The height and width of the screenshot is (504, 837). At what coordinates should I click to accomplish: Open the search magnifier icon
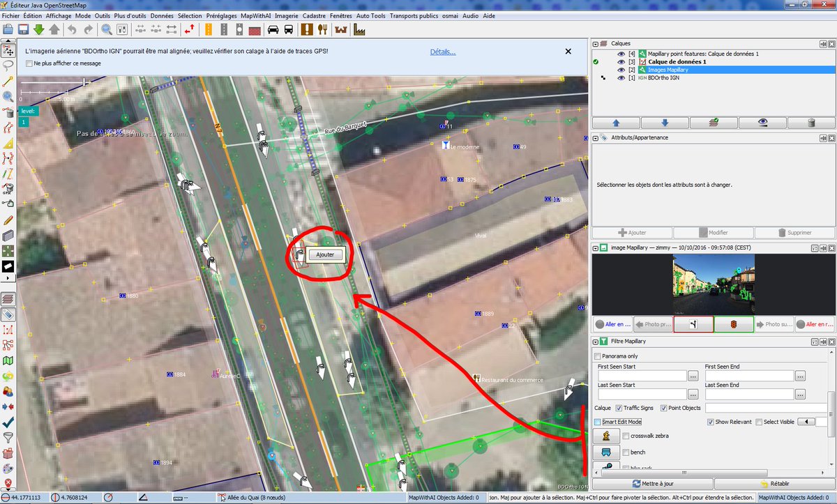pyautogui.click(x=107, y=29)
